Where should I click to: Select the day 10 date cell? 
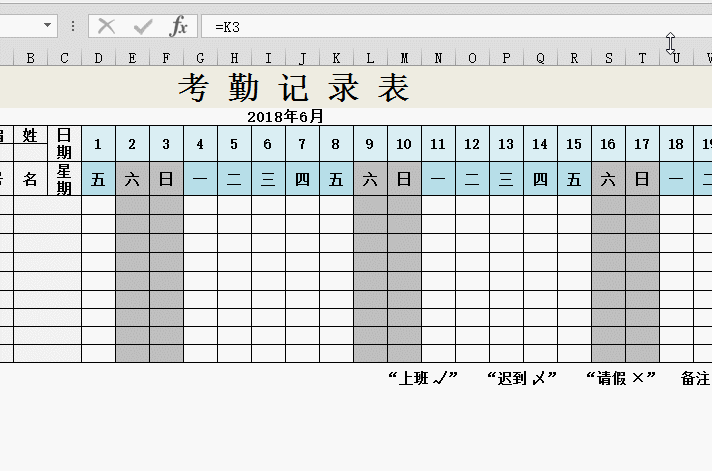click(x=404, y=144)
